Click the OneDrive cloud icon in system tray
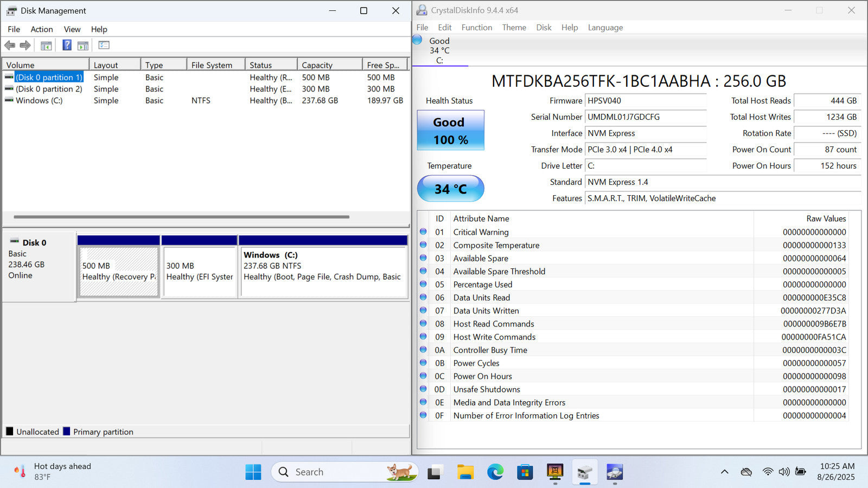868x488 pixels. (x=746, y=472)
